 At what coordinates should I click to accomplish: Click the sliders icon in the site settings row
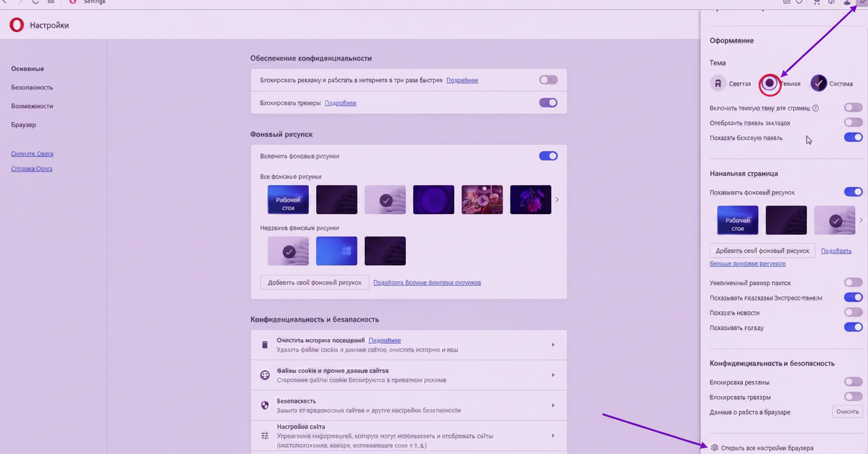tap(265, 435)
